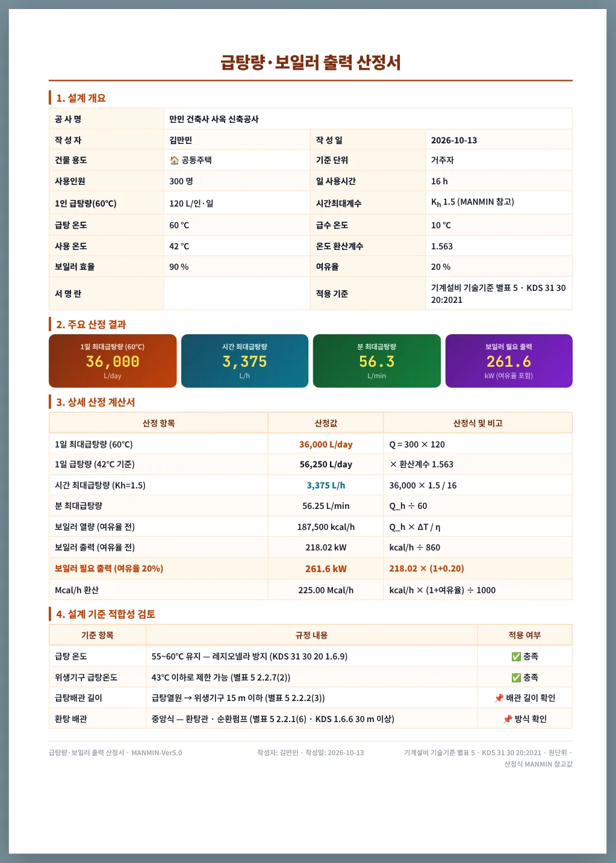Click the section heading 3. 상세 산정 계산서
Screen dimensions: 616x863
(x=95, y=402)
